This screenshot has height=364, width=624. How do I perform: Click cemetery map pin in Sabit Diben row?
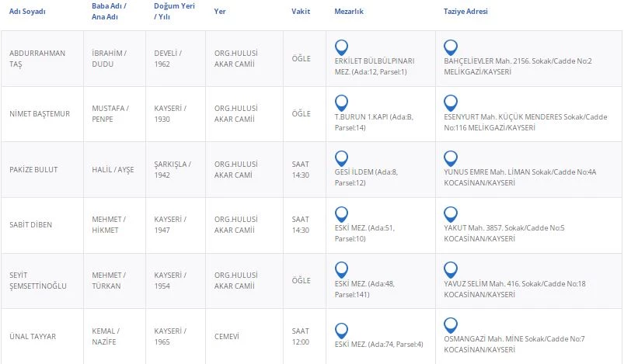[340, 214]
